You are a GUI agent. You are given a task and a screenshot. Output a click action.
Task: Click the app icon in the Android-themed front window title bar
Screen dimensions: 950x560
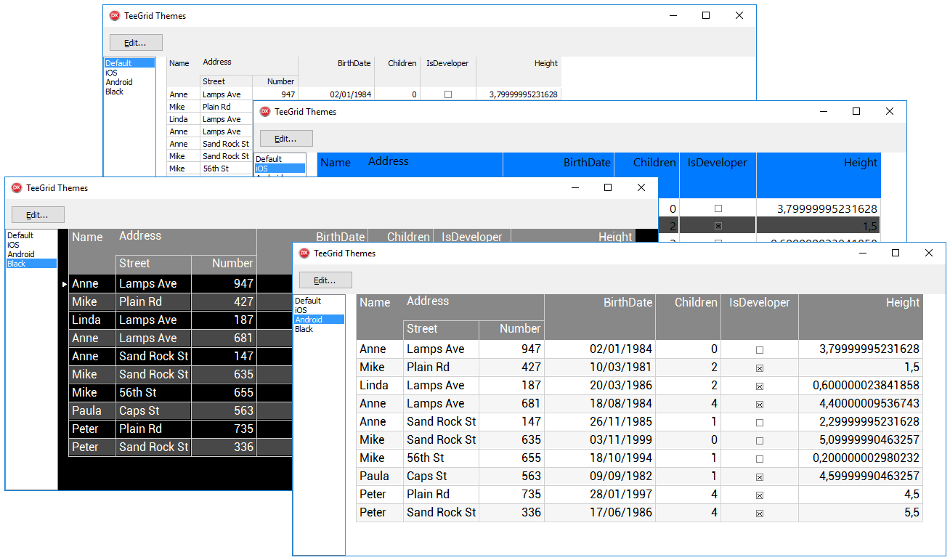tap(304, 253)
